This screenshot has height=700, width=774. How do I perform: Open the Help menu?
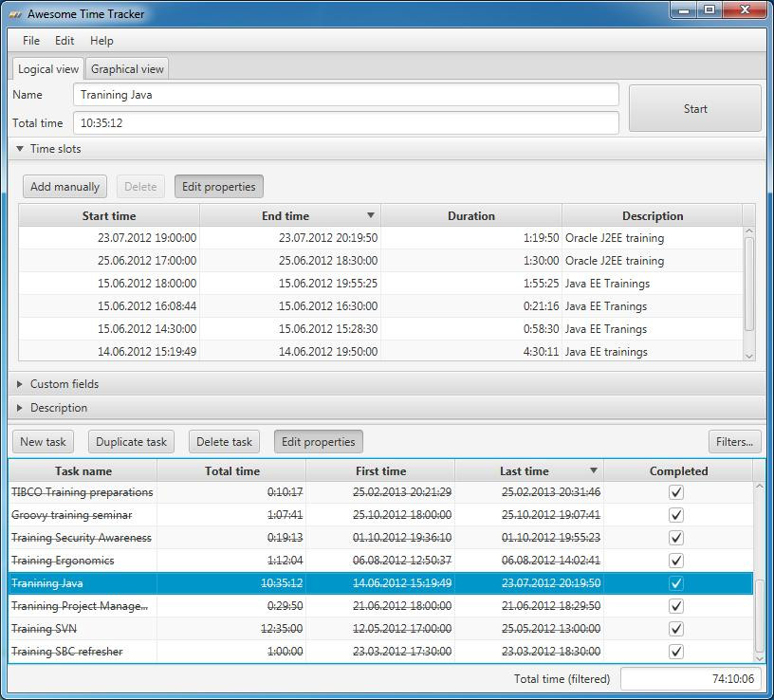point(101,41)
